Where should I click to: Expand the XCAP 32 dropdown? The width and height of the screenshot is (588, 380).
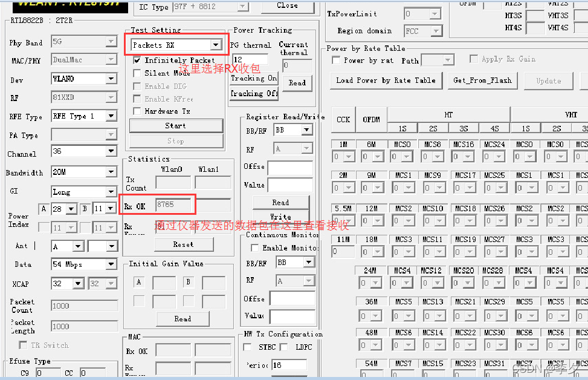(x=78, y=284)
